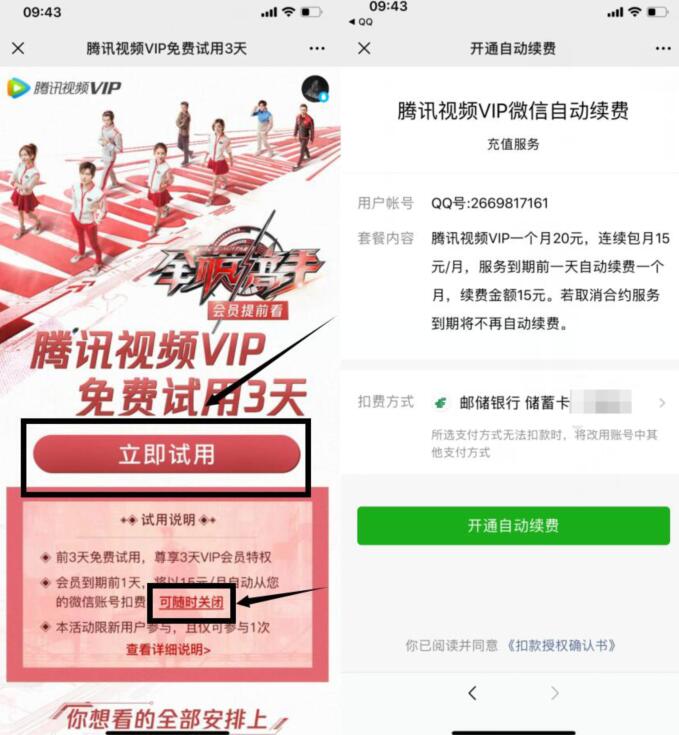Viewport: 679px width, 735px height.
Task: Open the 扣款授权确认书 agreement
Action: [x=561, y=645]
